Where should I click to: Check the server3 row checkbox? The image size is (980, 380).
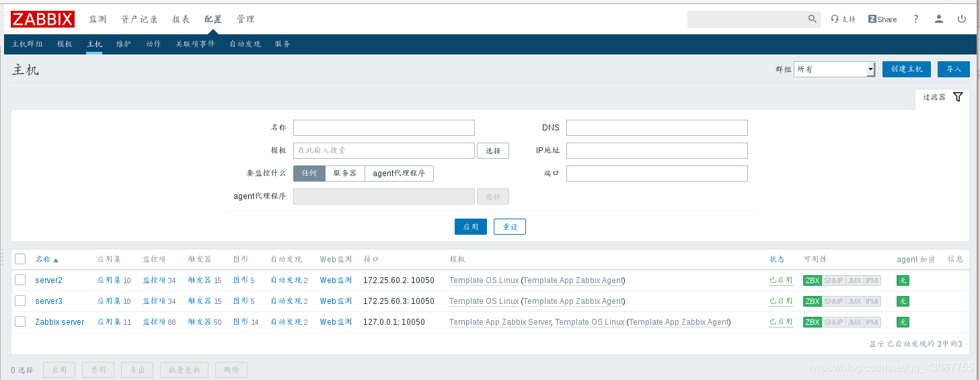pos(20,301)
